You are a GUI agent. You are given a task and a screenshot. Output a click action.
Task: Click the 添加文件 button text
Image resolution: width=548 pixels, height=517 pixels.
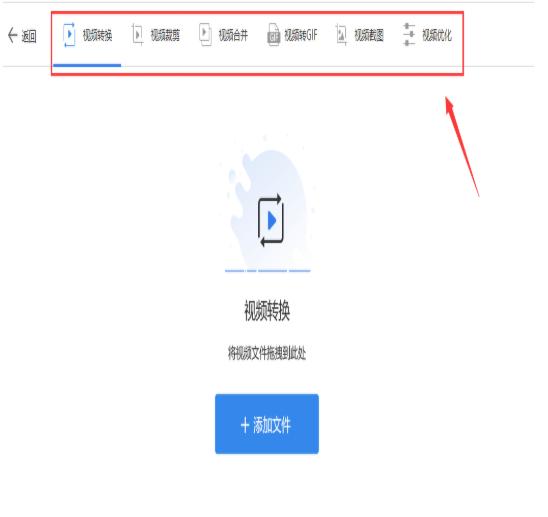tap(272, 425)
